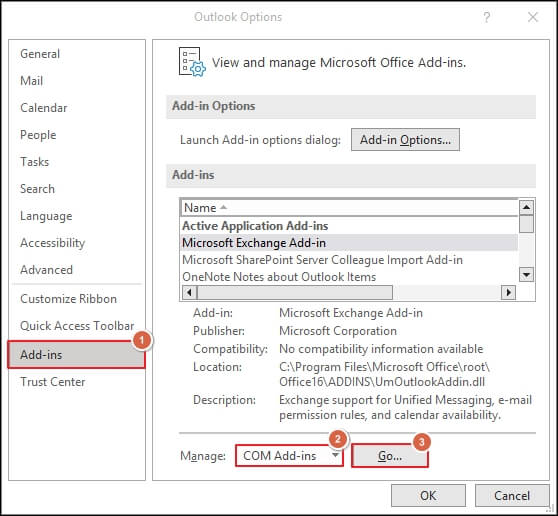Click the Microsoft Corporation publisher value

[x=338, y=331]
